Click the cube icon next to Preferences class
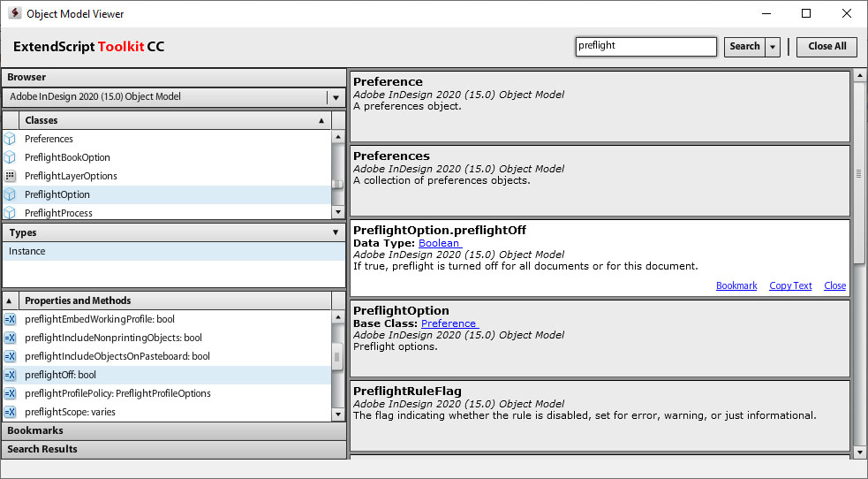868x479 pixels. point(10,139)
